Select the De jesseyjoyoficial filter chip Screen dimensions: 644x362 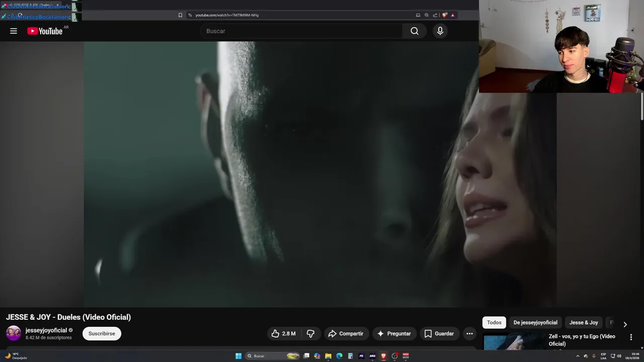pos(535,323)
